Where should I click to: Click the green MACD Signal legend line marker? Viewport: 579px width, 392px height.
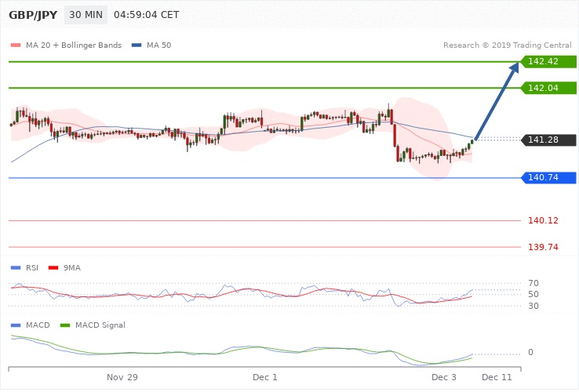[65, 325]
